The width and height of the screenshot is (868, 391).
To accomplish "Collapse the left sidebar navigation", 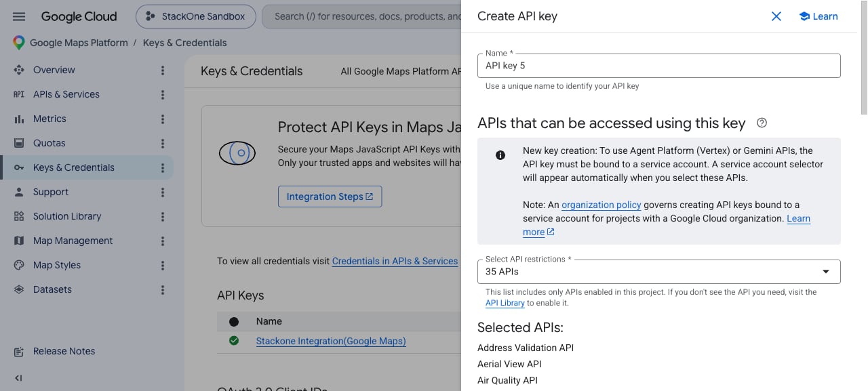I will coord(19,378).
